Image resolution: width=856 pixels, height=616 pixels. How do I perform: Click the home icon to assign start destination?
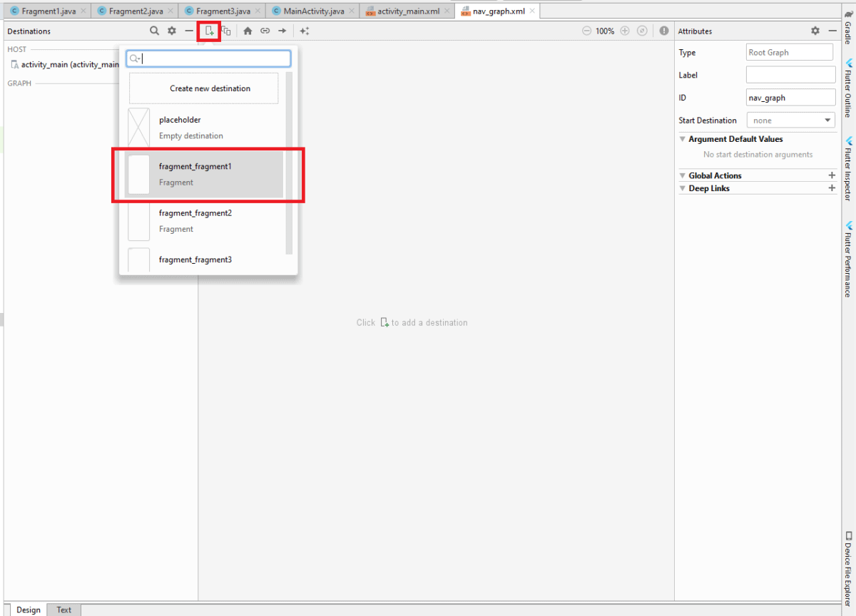(x=248, y=31)
